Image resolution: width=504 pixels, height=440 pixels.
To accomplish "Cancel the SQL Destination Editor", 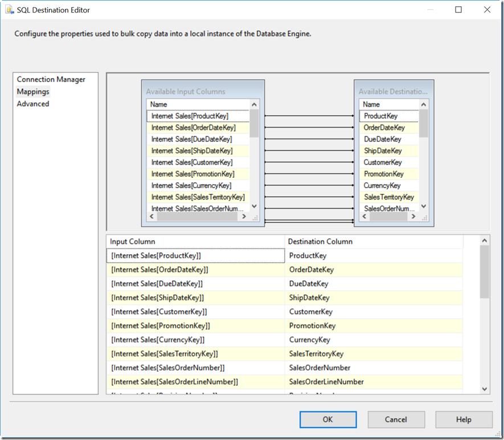I will pyautogui.click(x=396, y=419).
